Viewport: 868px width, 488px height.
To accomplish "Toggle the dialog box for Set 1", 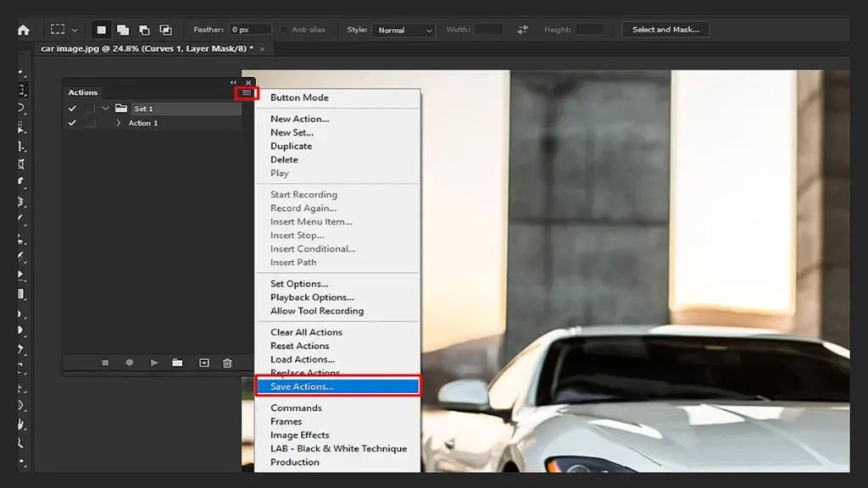I will pyautogui.click(x=89, y=108).
